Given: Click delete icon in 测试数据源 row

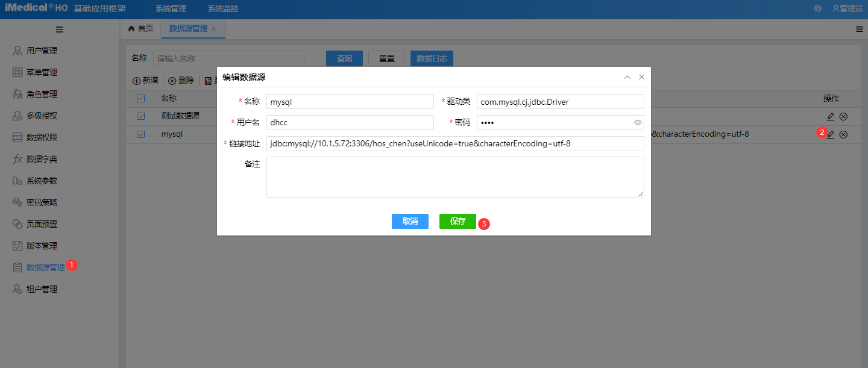Looking at the screenshot, I should coord(843,116).
